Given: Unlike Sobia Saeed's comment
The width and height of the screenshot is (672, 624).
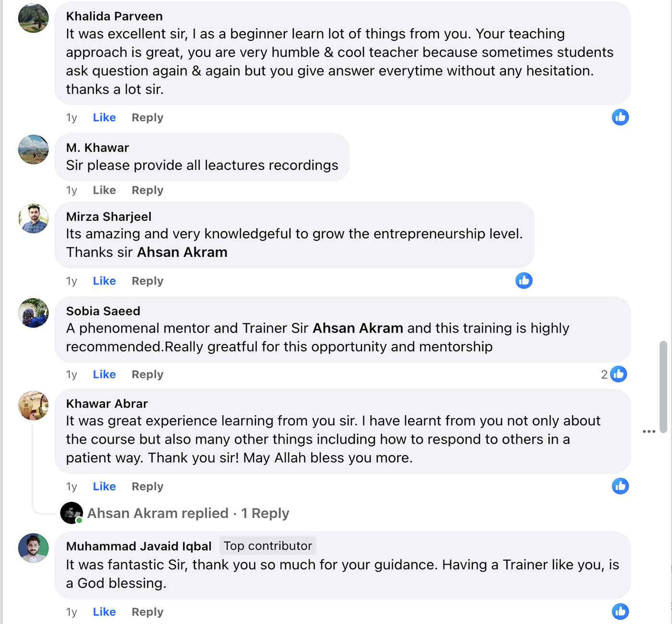Looking at the screenshot, I should click(104, 374).
